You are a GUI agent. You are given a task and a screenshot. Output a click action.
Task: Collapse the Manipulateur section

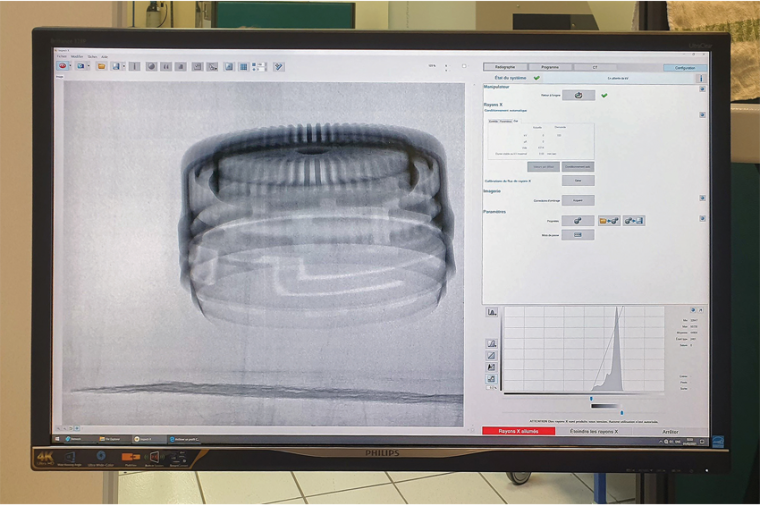702,88
